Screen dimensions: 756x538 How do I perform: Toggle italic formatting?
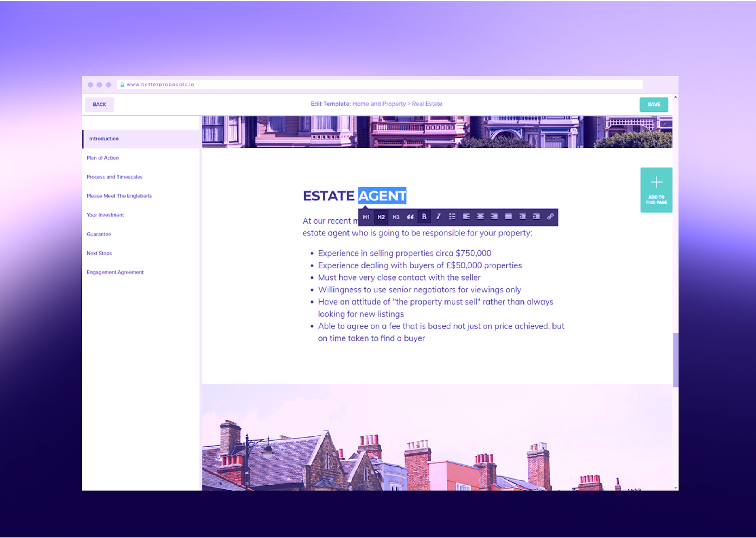pos(438,217)
